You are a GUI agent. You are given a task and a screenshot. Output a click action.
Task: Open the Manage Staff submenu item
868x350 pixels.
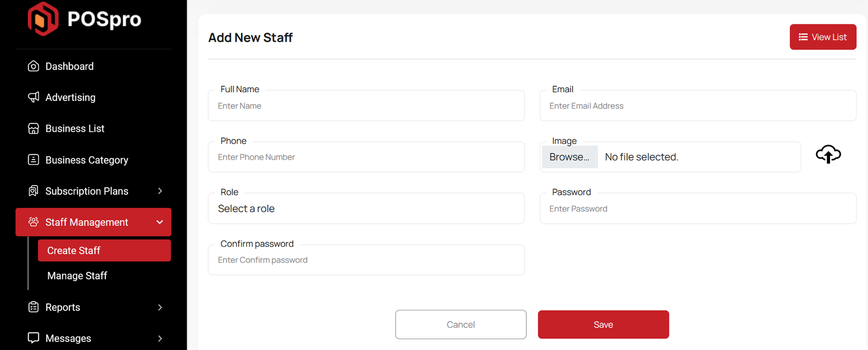tap(77, 276)
